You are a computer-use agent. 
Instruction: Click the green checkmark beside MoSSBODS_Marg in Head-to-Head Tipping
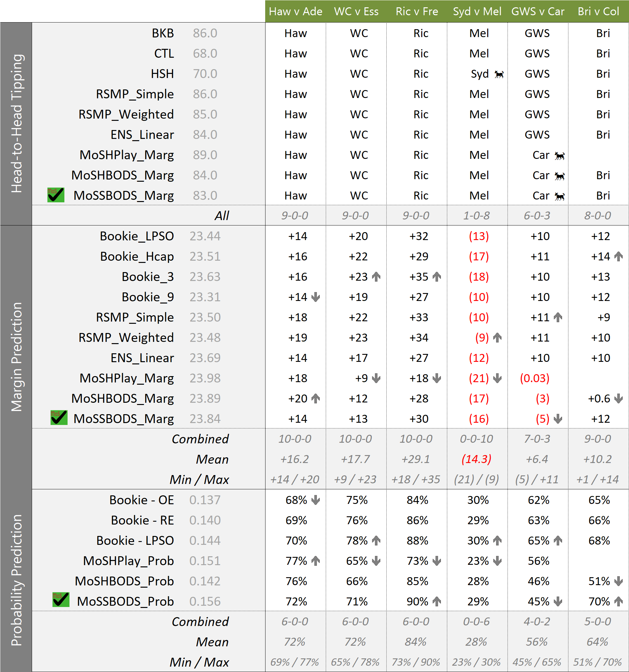[x=56, y=195]
